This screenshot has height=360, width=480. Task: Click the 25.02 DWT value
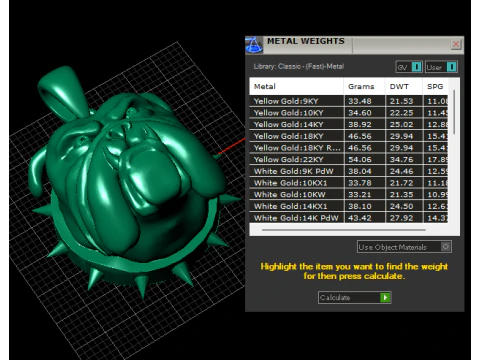tap(401, 124)
